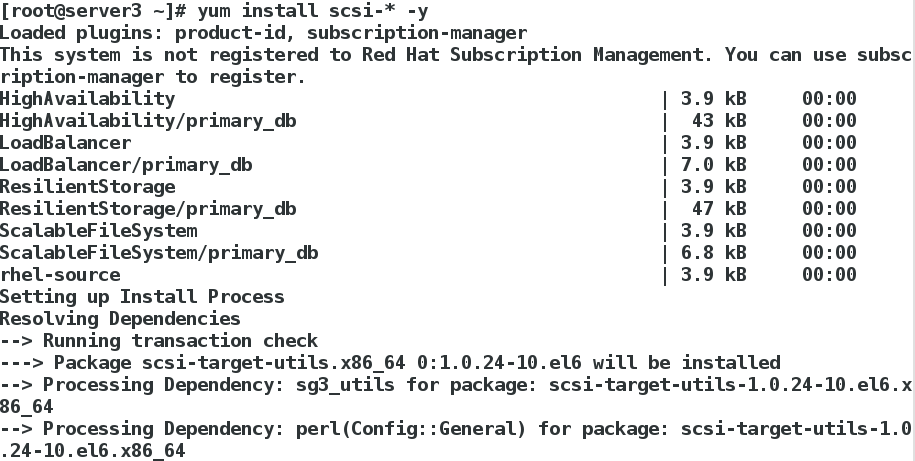Click the rhel-source repository line
This screenshot has width=915, height=461.
[x=428, y=275]
